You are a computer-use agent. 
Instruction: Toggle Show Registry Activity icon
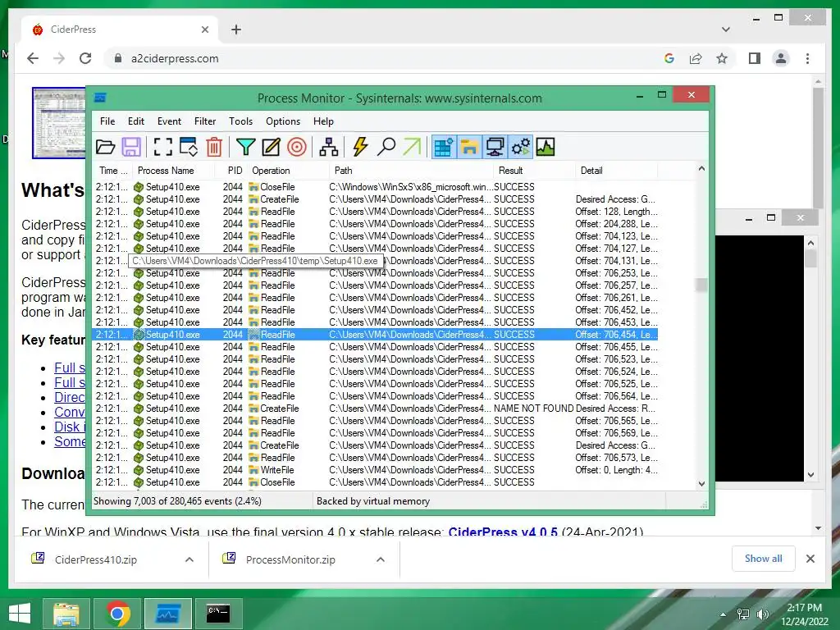coord(444,147)
